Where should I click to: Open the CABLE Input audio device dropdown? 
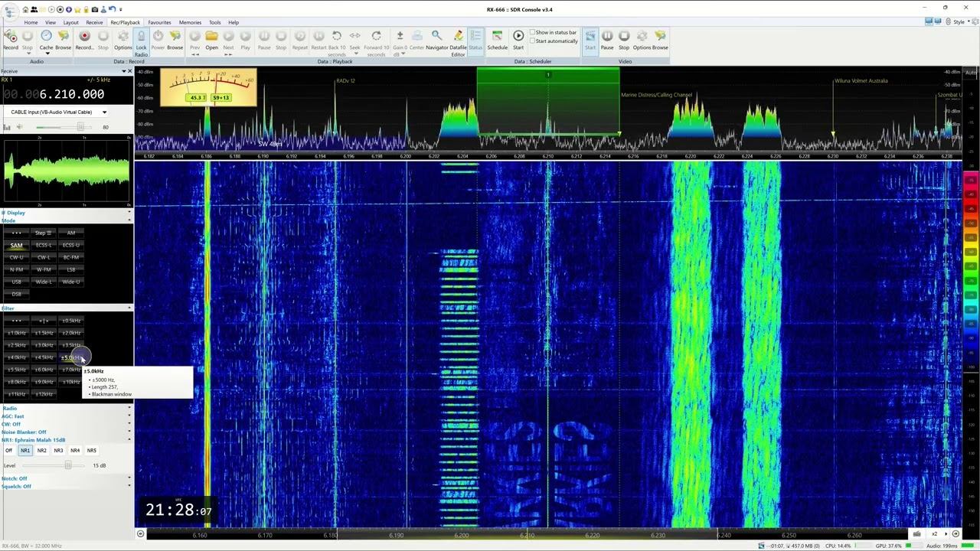coord(104,112)
